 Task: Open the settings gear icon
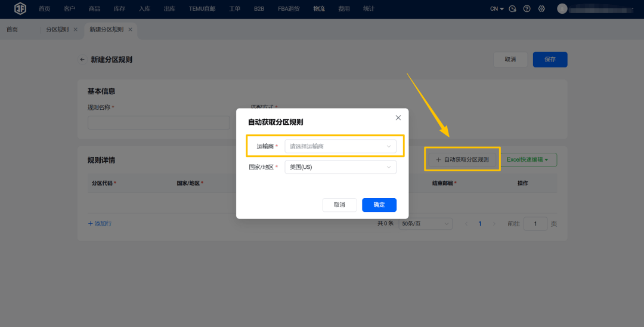click(541, 9)
